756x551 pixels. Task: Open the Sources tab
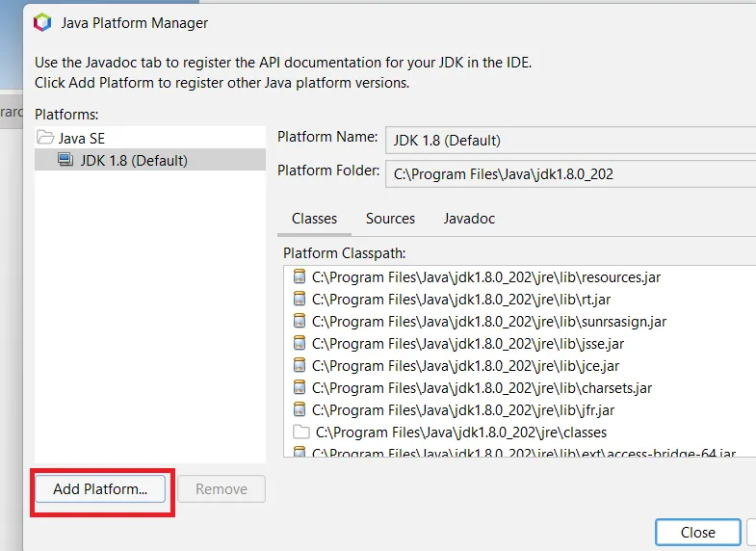[x=391, y=219]
